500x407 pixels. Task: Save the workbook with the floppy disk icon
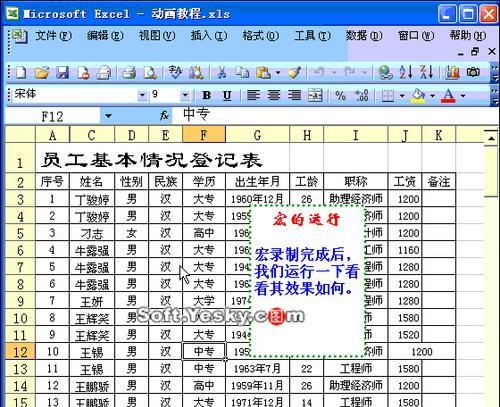click(62, 72)
